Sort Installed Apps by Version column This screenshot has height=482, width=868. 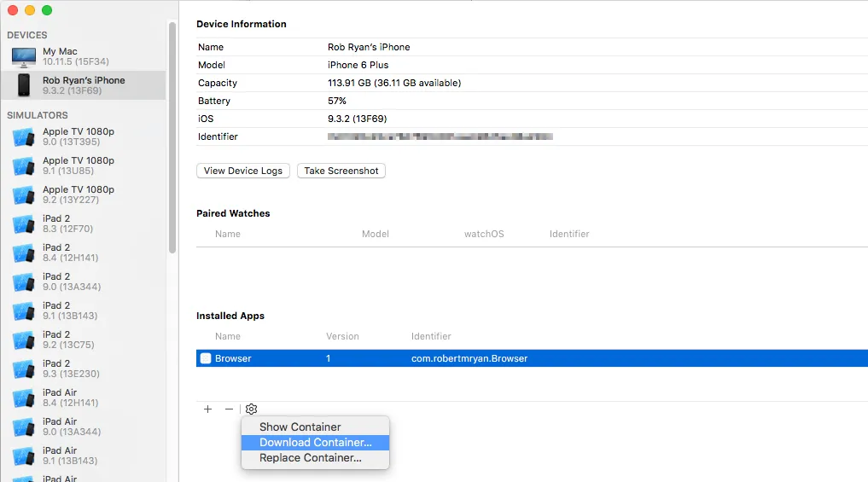[x=342, y=336]
